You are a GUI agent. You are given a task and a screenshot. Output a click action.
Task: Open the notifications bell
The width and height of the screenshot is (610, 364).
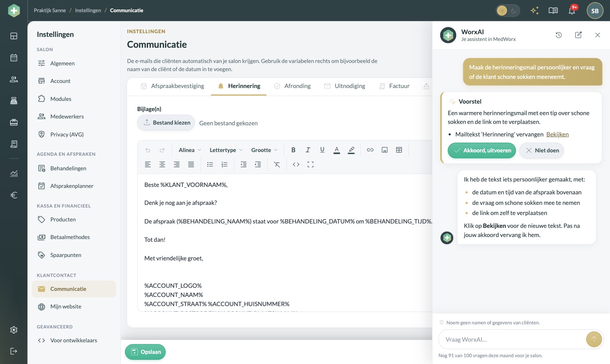572,10
